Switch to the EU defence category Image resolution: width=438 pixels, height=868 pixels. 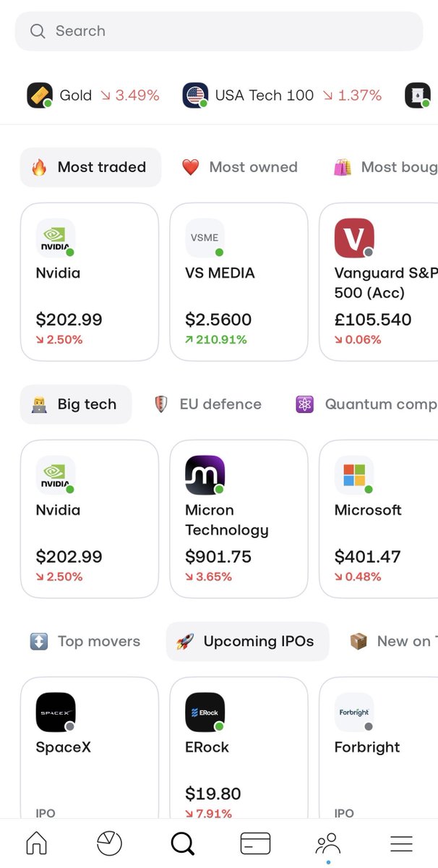pos(208,404)
